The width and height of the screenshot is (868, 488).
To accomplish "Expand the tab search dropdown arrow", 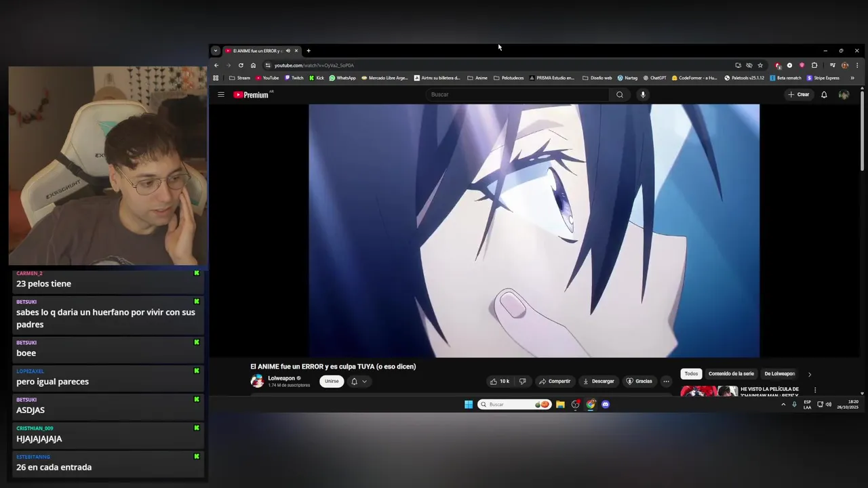I will coord(215,51).
